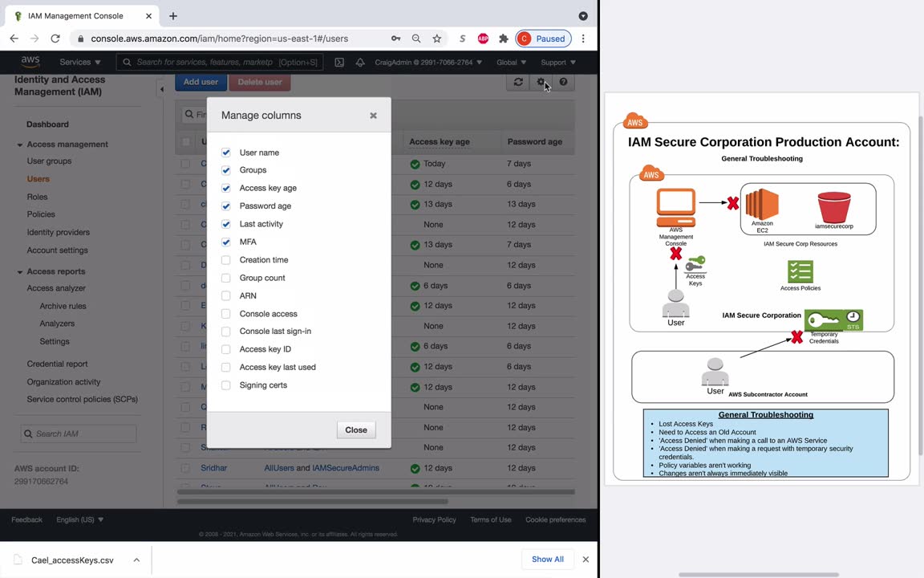Collapse the IAM sidebar with the arrow
The width and height of the screenshot is (924, 578).
tap(161, 90)
